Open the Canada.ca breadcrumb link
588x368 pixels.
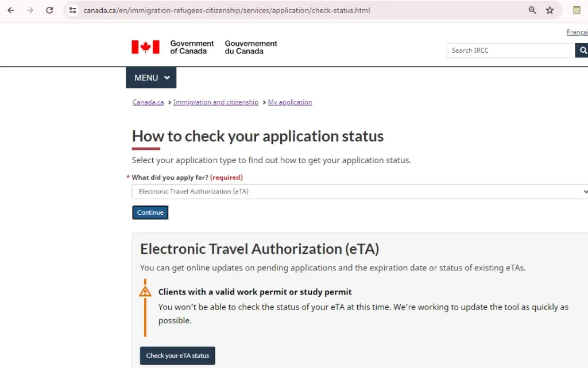point(148,102)
